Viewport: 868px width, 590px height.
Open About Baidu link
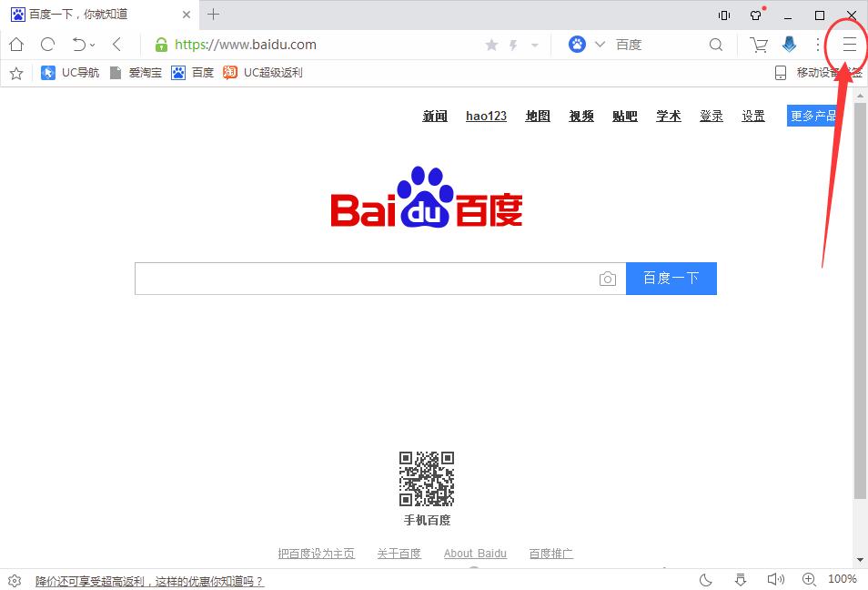pyautogui.click(x=475, y=554)
